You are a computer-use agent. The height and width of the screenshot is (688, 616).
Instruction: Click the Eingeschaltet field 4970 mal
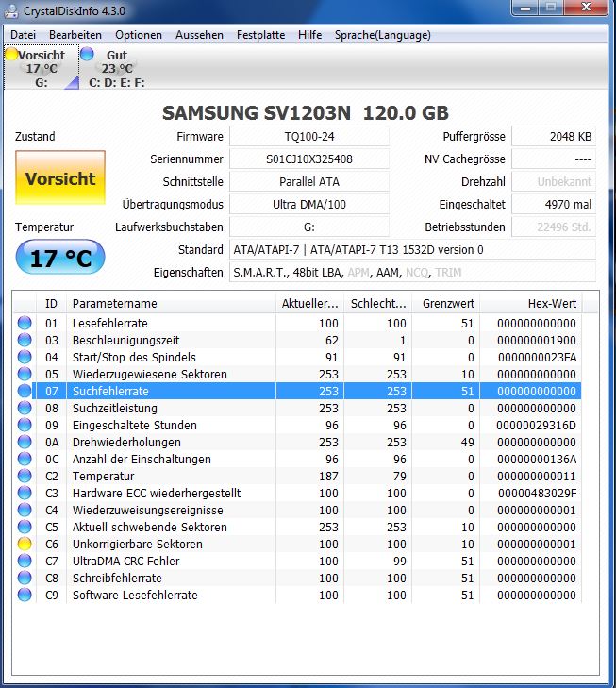(x=554, y=205)
